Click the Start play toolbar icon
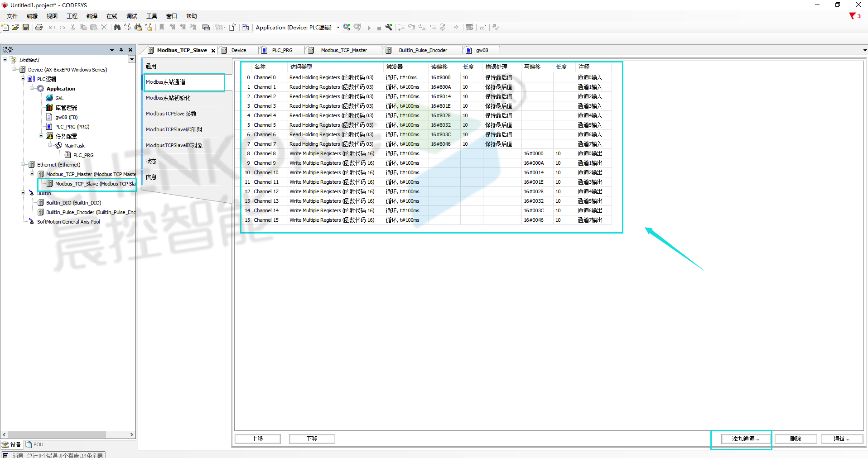 tap(369, 28)
